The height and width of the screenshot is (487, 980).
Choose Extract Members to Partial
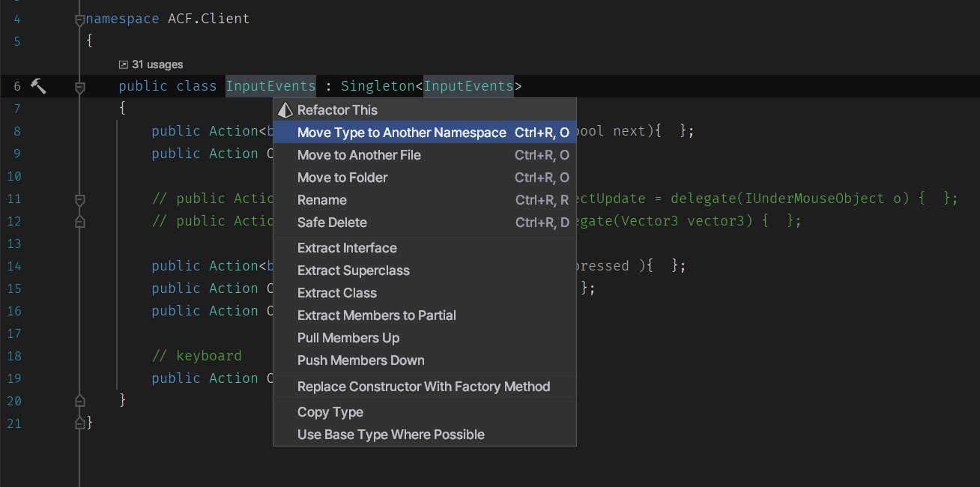coord(425,315)
